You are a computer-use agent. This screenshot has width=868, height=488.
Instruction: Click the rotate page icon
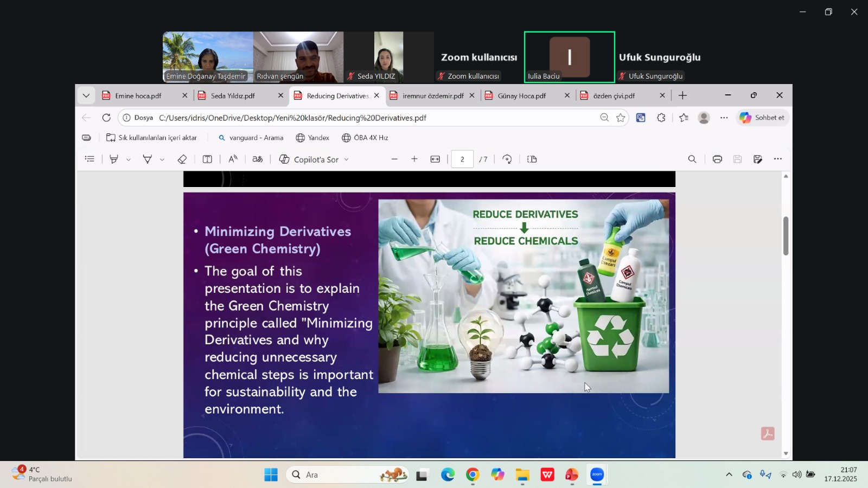point(507,159)
